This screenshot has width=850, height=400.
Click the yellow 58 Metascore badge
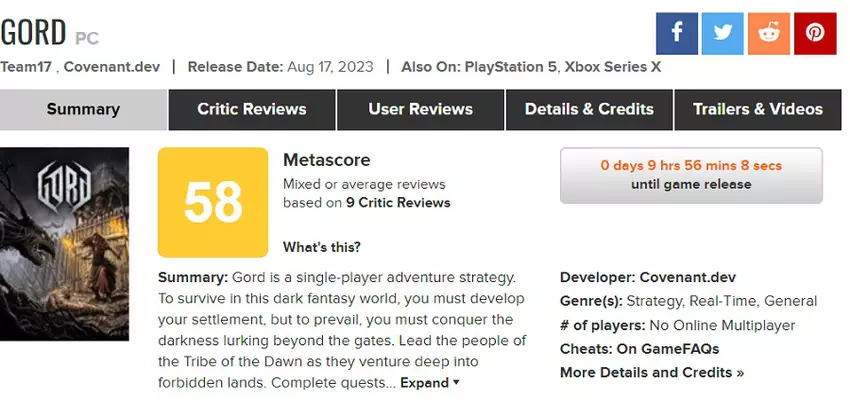click(213, 202)
